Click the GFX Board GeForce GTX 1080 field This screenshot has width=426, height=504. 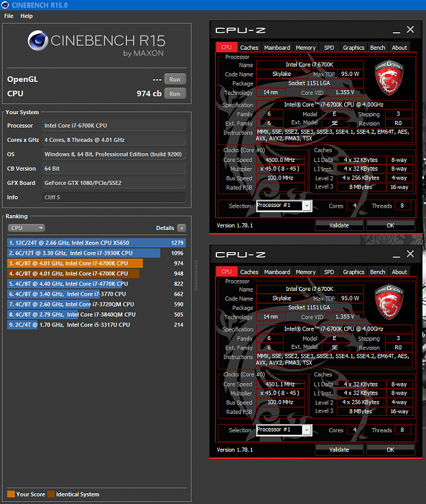[x=114, y=183]
